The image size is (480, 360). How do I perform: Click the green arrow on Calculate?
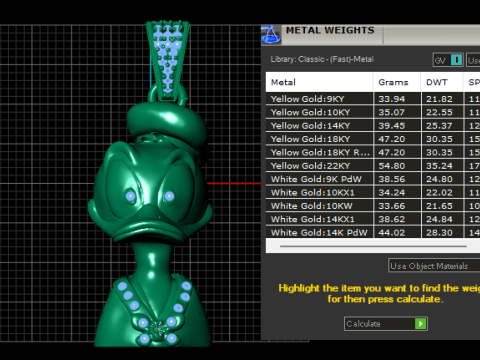coord(421,324)
